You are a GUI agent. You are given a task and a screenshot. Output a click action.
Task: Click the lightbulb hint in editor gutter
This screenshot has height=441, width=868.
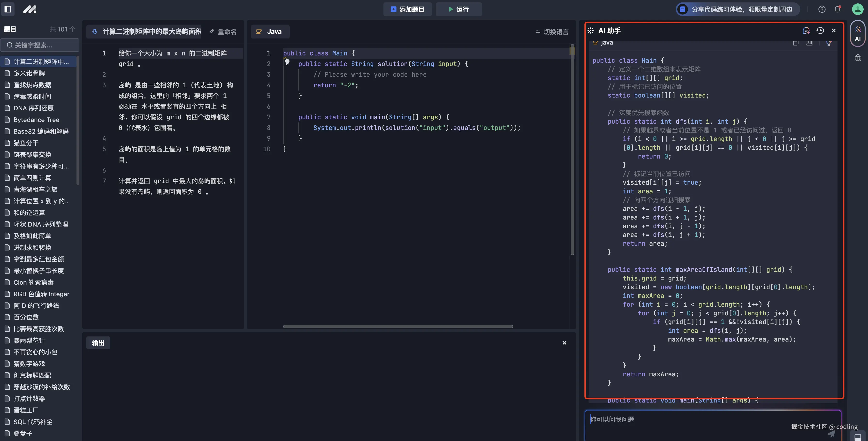click(x=287, y=62)
